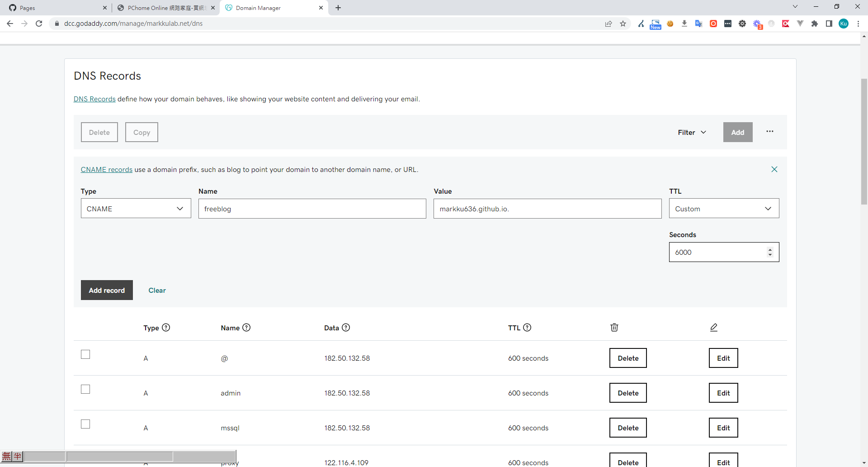The width and height of the screenshot is (868, 467).
Task: Reload the page using the refresh icon
Action: (x=39, y=24)
